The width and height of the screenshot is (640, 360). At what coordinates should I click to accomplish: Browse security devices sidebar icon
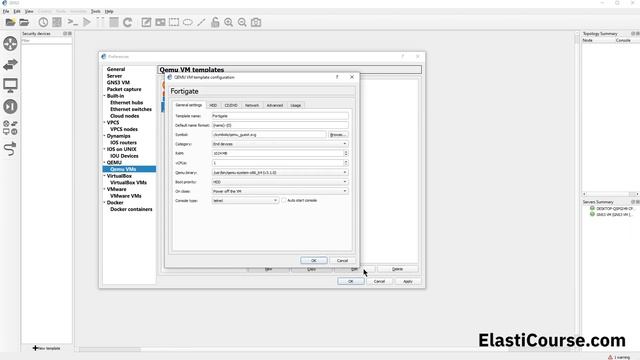10,107
